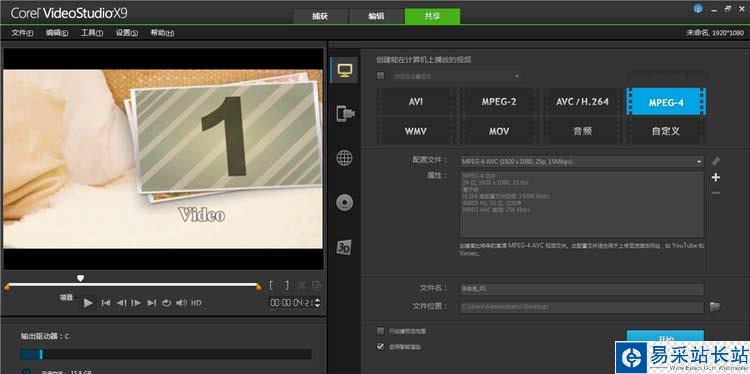750x374 pixels.
Task: Choose the WMV format
Action: [x=415, y=131]
